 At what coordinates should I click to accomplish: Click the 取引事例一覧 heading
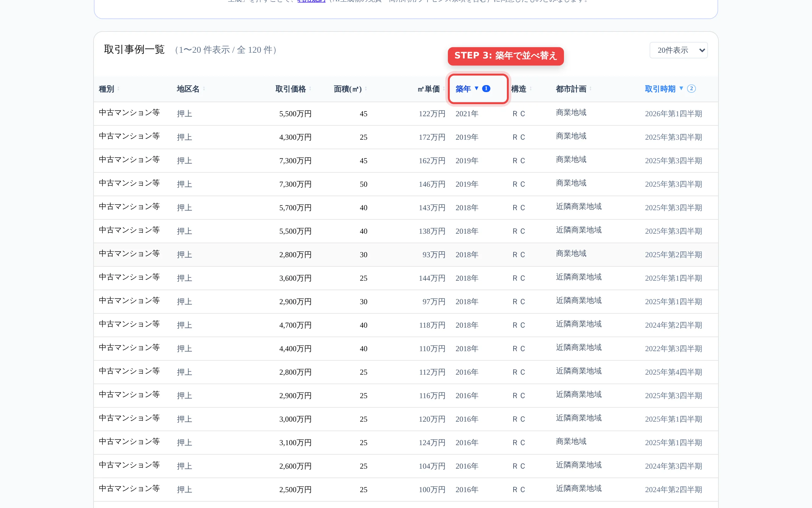click(x=134, y=50)
